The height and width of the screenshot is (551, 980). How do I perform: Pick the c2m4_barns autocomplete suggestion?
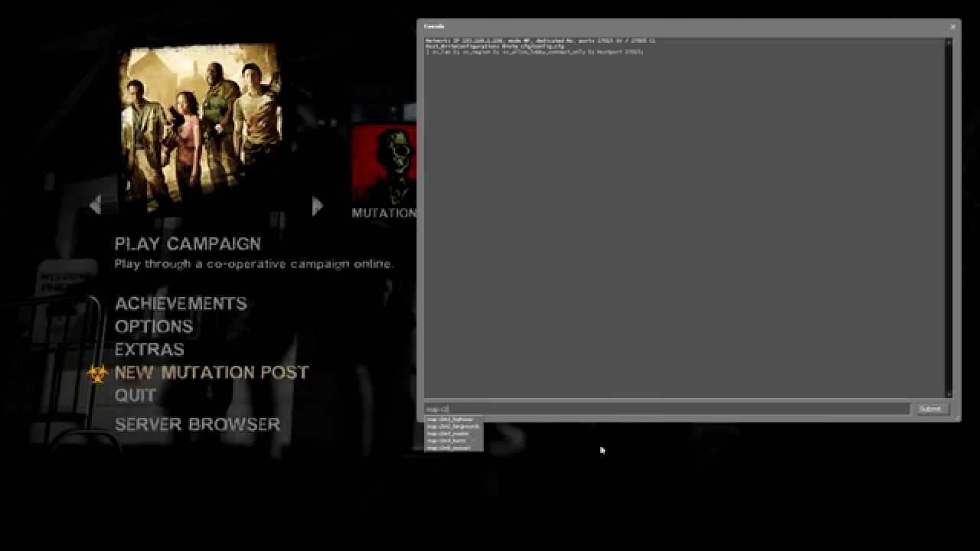tap(453, 441)
